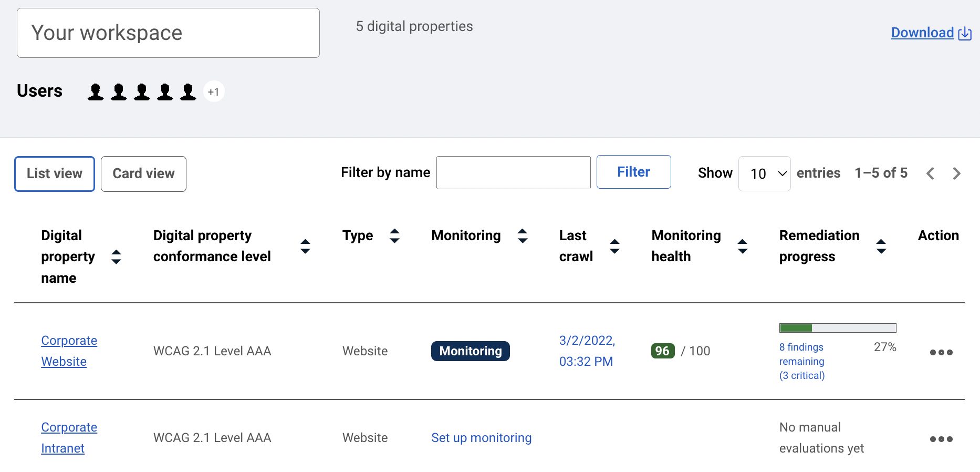Open the 3/2/2022 last crawl link
Image resolution: width=980 pixels, height=472 pixels.
click(x=587, y=351)
